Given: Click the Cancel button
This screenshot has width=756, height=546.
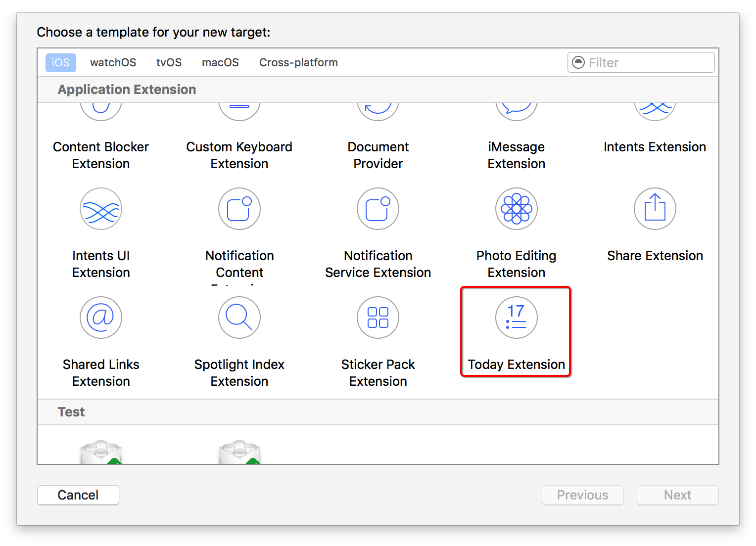Looking at the screenshot, I should coord(78,495).
